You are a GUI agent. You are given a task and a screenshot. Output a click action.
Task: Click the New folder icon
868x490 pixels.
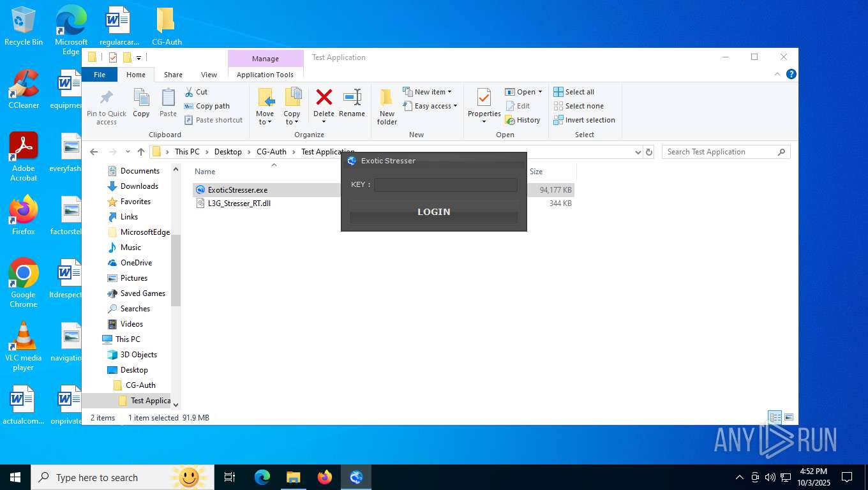point(387,98)
